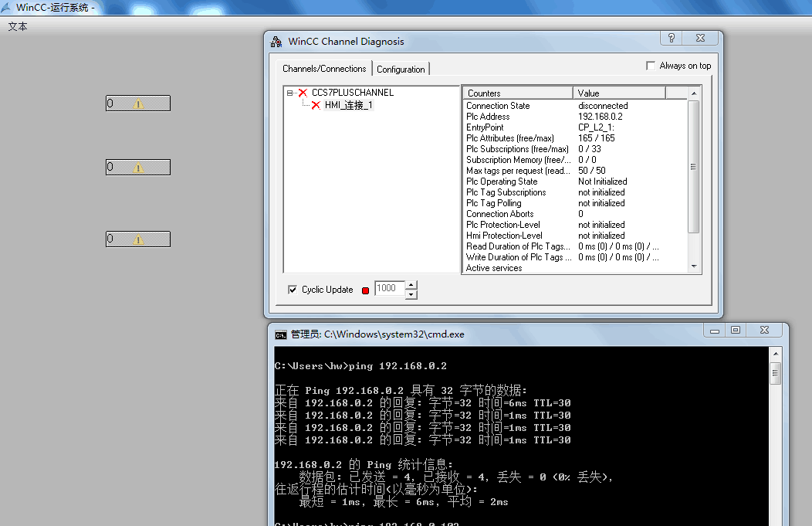Screen dimensions: 812x526
Task: Collapse the CCS7PLUSCHANNEL tree node
Action: point(289,93)
